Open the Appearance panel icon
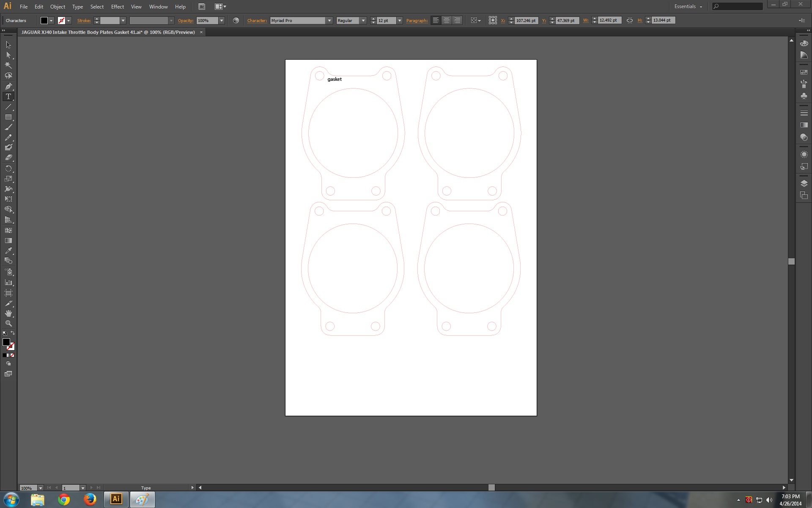 pyautogui.click(x=804, y=155)
